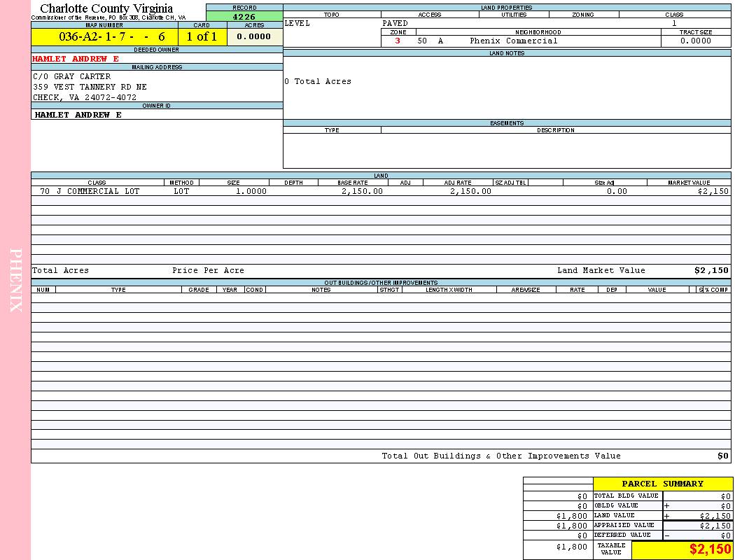Select the Phenix Commercial neighborhood entry
This screenshot has width=735, height=560.
pyautogui.click(x=513, y=41)
